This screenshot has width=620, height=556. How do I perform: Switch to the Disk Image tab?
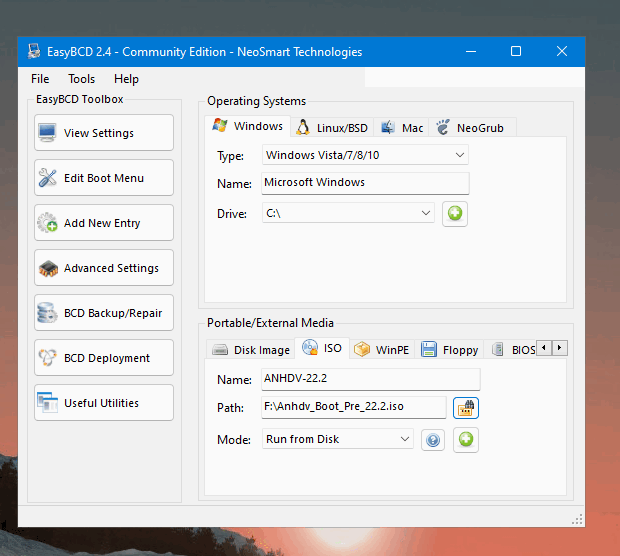coord(251,350)
